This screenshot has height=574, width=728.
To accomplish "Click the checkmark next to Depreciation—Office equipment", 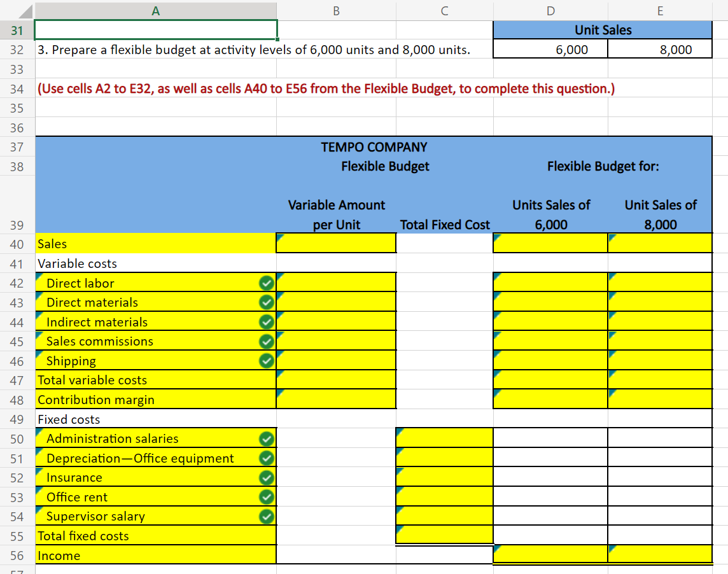I will (x=267, y=458).
